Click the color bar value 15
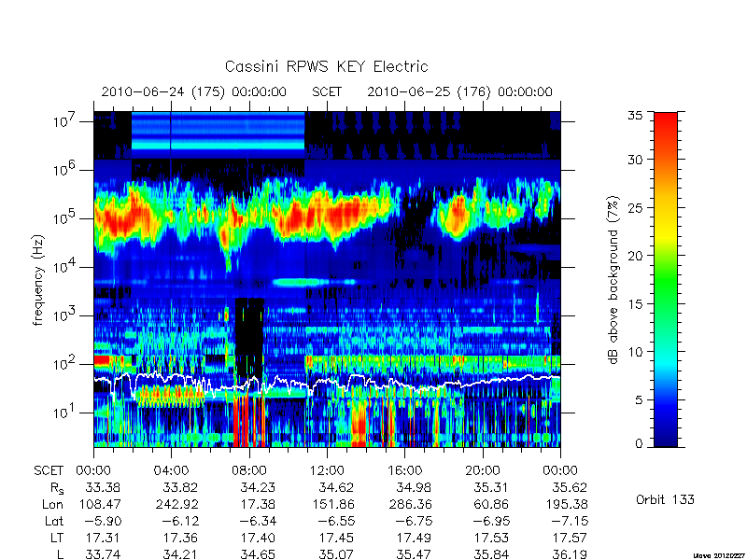 coord(635,304)
